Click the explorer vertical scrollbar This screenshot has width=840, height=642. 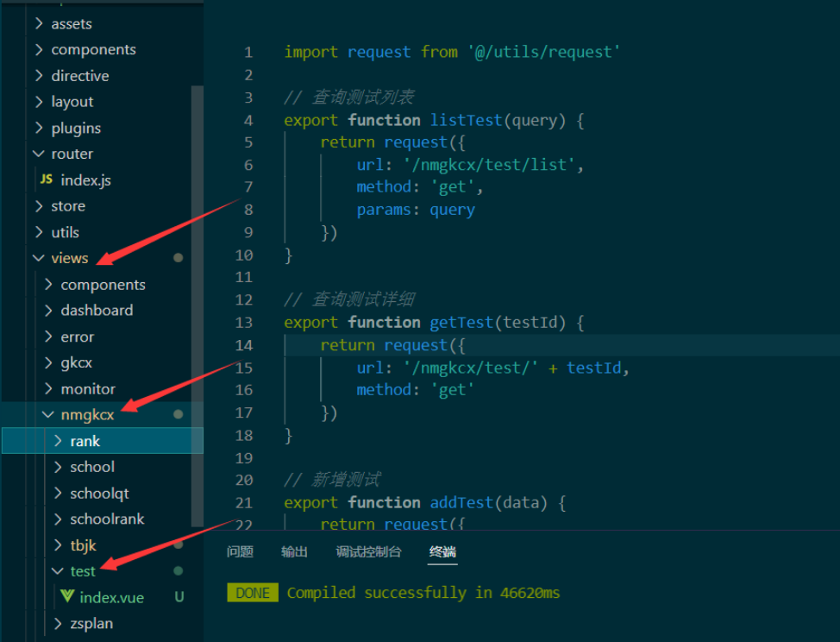[197, 302]
